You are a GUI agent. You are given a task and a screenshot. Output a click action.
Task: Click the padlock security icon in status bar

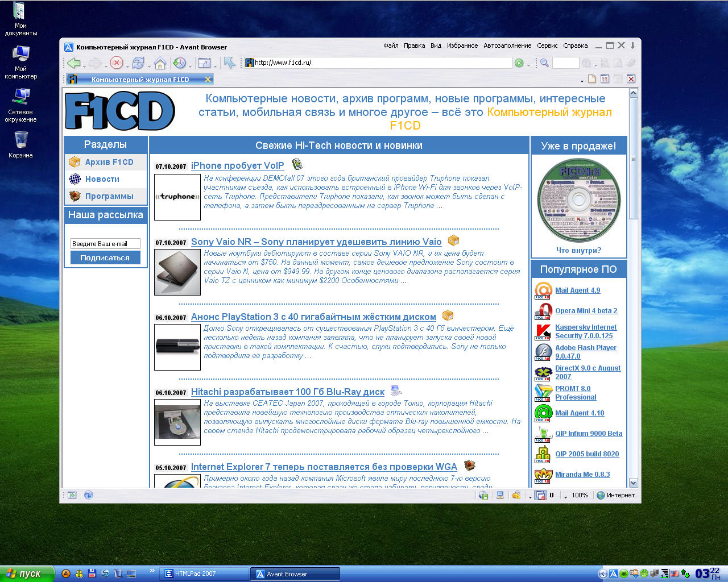(516, 495)
